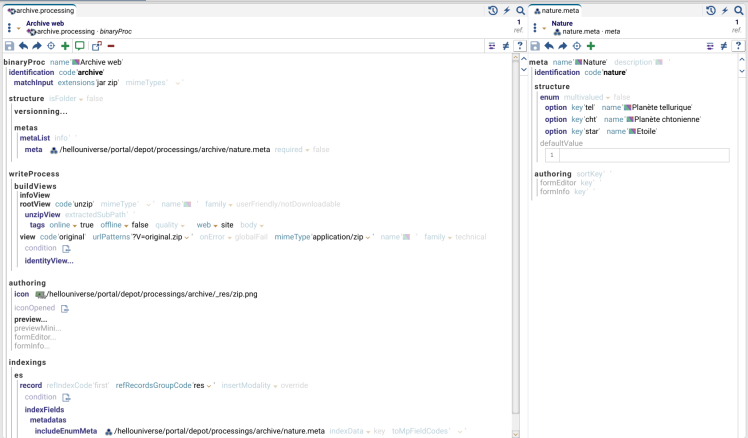Screen dimensions: 748x438
Task: Expand the identityView... link
Action: 48,261
